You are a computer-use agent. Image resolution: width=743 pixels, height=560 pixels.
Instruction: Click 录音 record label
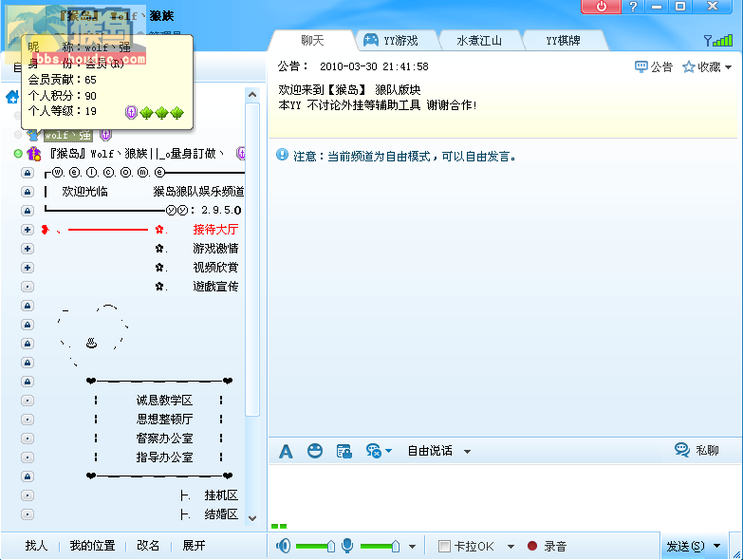coord(555,547)
